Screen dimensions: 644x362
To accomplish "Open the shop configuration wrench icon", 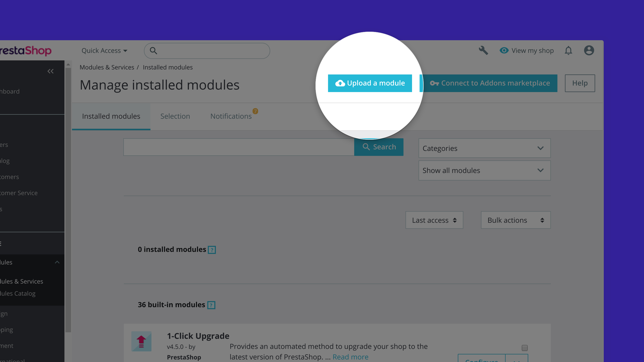I will point(484,50).
